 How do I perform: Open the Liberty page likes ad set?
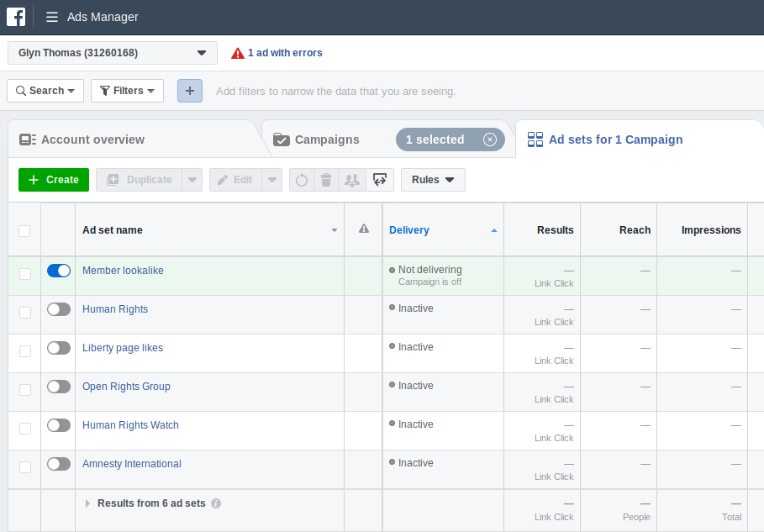(123, 348)
